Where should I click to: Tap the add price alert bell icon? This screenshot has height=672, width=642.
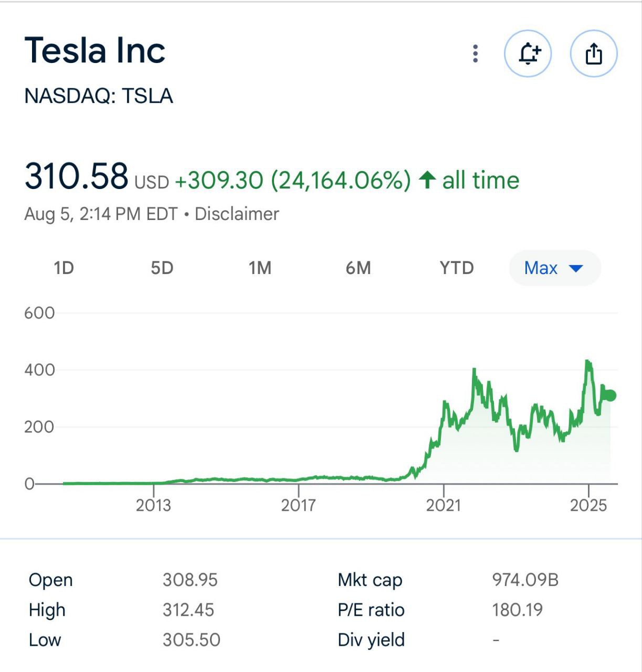(x=528, y=54)
